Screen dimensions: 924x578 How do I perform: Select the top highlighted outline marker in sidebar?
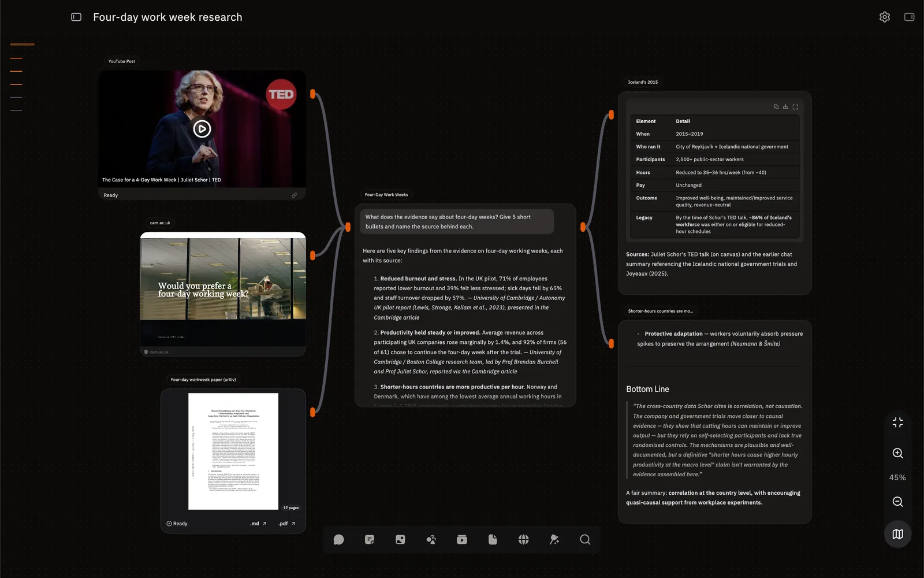22,45
